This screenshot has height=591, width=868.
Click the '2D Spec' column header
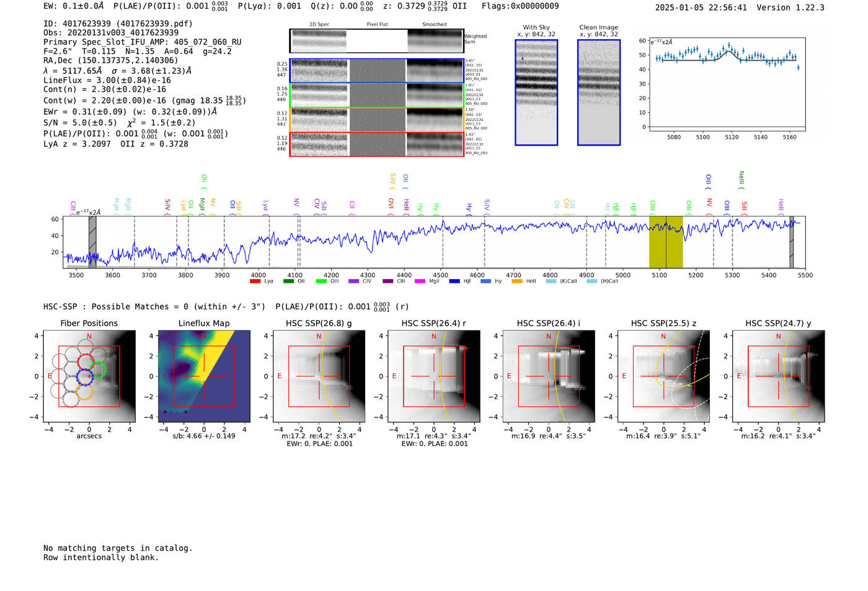click(319, 25)
